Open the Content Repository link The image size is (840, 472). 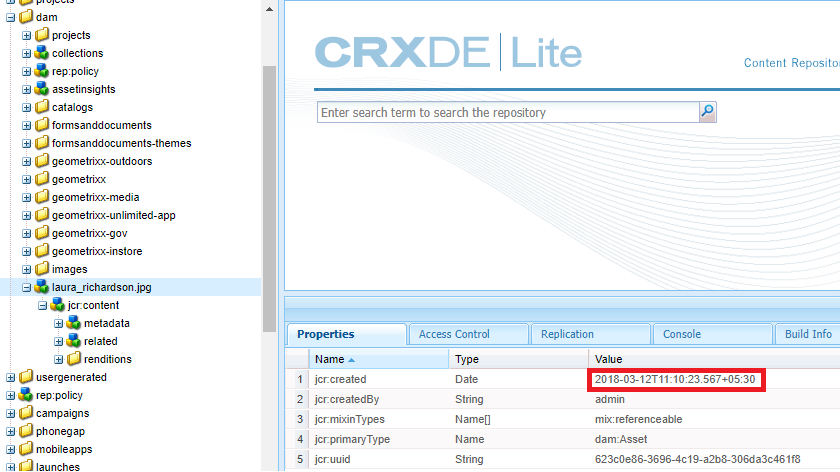tap(792, 63)
